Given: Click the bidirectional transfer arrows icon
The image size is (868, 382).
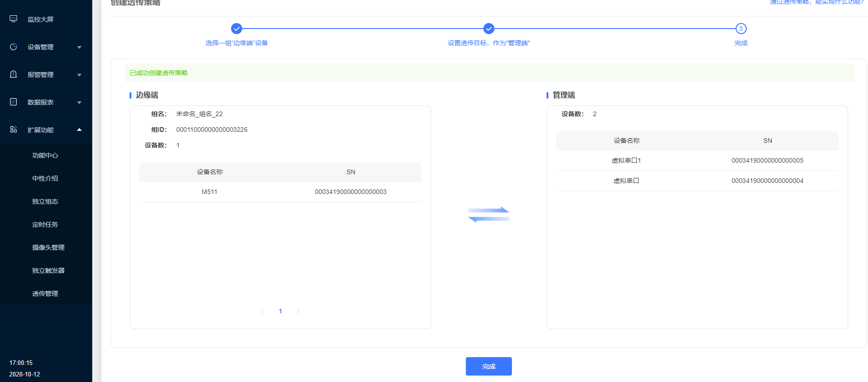Looking at the screenshot, I should (x=488, y=215).
